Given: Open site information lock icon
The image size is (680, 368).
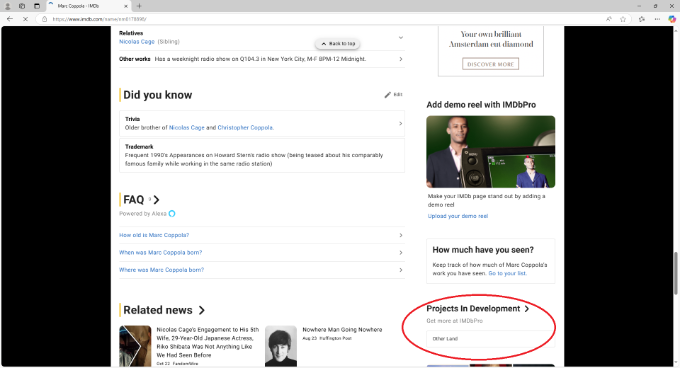Looking at the screenshot, I should pyautogui.click(x=44, y=19).
